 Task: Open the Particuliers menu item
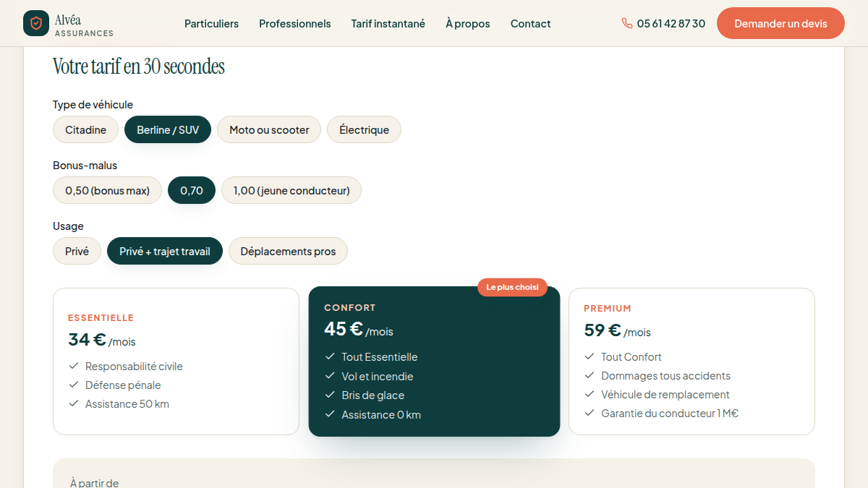point(211,24)
